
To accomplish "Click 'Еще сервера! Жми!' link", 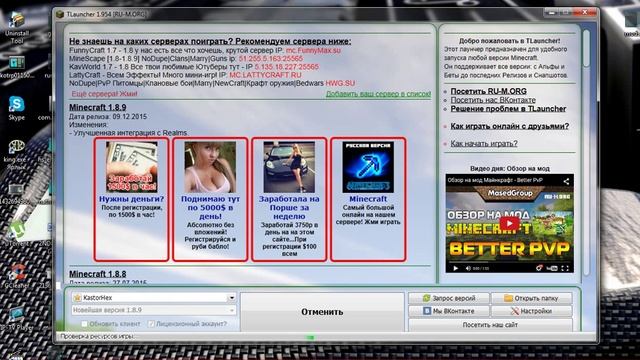I will coord(104,94).
